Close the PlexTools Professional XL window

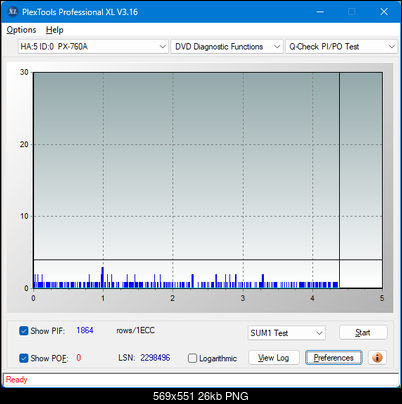384,12
